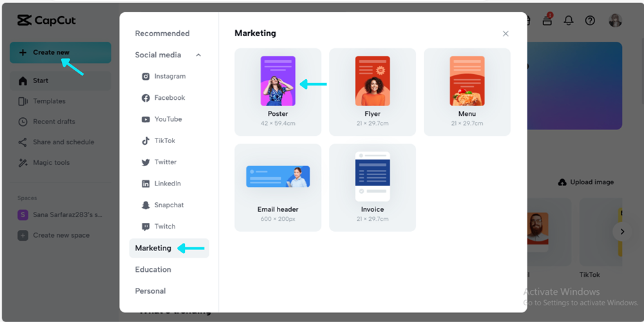Click the next arrow in templates carousel

pyautogui.click(x=622, y=232)
